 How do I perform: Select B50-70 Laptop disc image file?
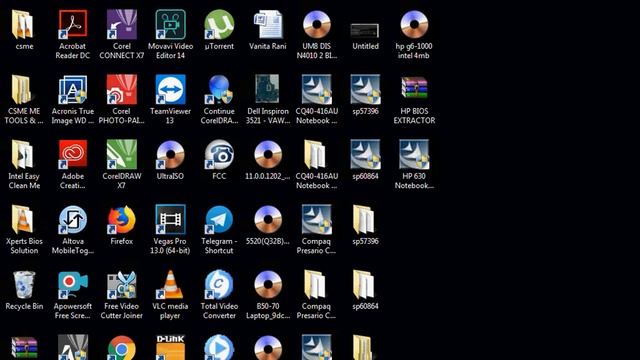coord(268,285)
